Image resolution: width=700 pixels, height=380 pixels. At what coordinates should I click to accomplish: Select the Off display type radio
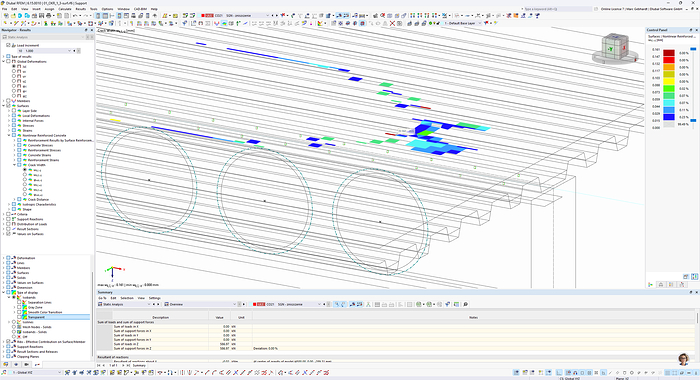(x=14, y=337)
